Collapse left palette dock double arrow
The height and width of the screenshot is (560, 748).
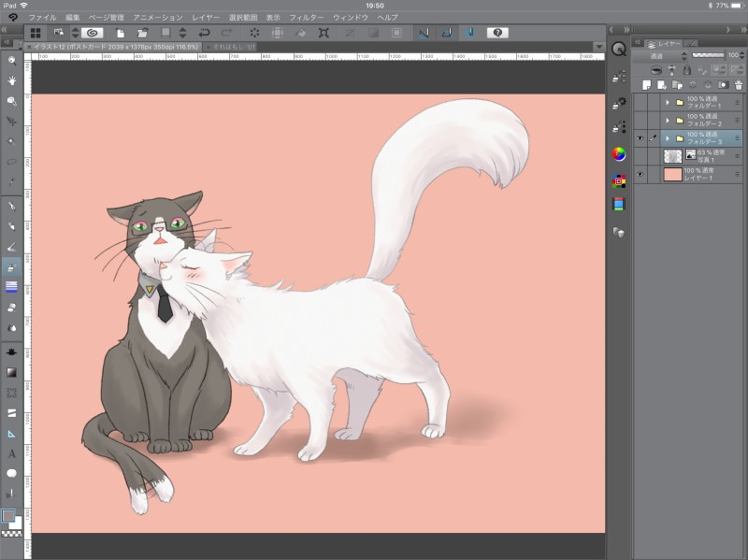(4, 30)
